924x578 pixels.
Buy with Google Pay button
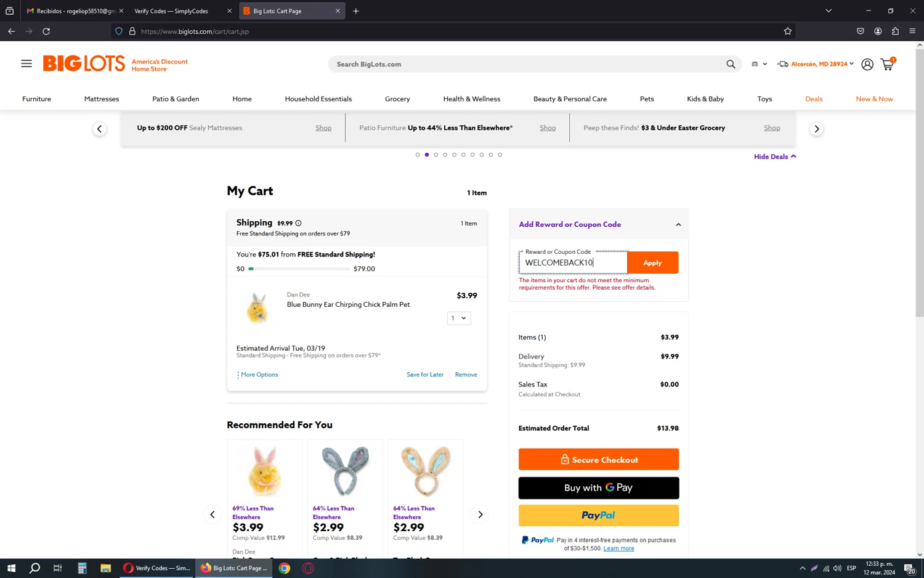[598, 488]
